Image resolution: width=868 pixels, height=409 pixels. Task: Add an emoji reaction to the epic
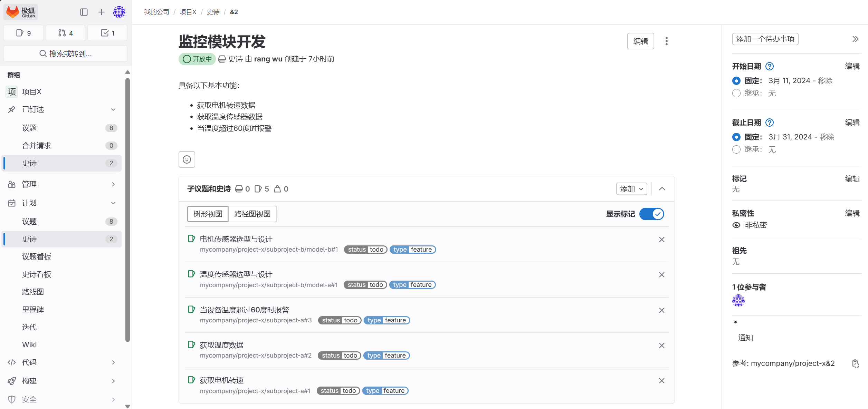pyautogui.click(x=187, y=159)
